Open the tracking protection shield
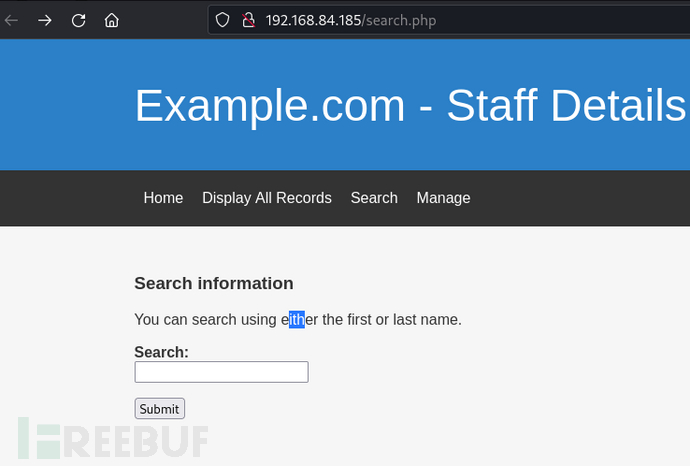Image resolution: width=690 pixels, height=466 pixels. pyautogui.click(x=223, y=20)
